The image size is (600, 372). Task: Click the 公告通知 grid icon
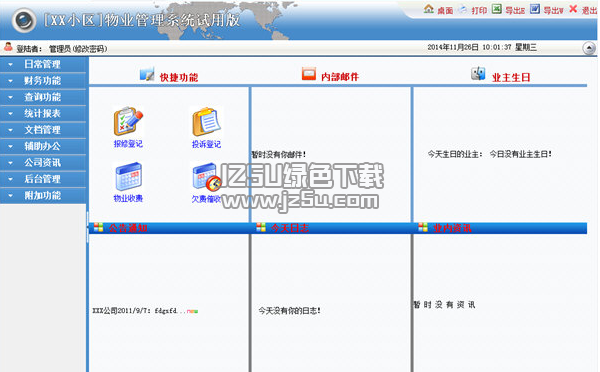pyautogui.click(x=98, y=227)
